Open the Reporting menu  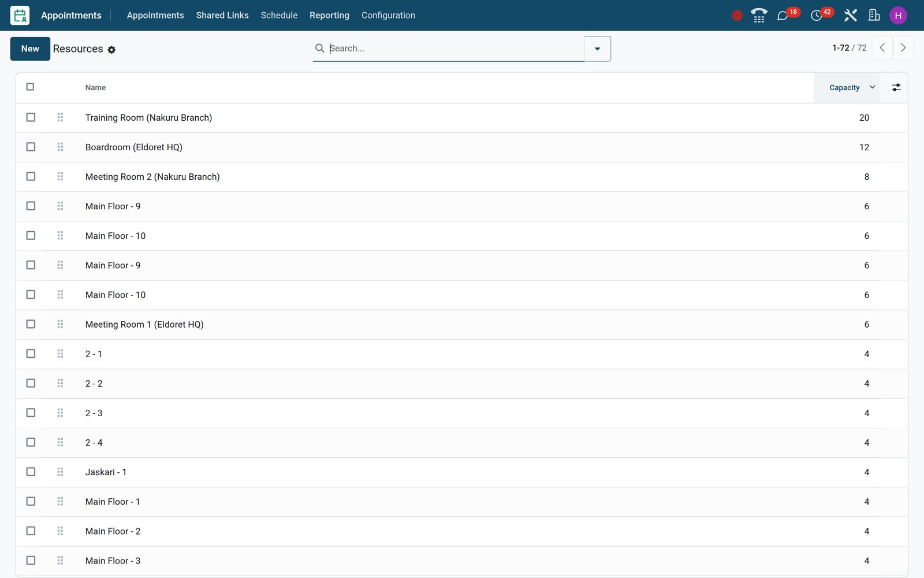[329, 16]
